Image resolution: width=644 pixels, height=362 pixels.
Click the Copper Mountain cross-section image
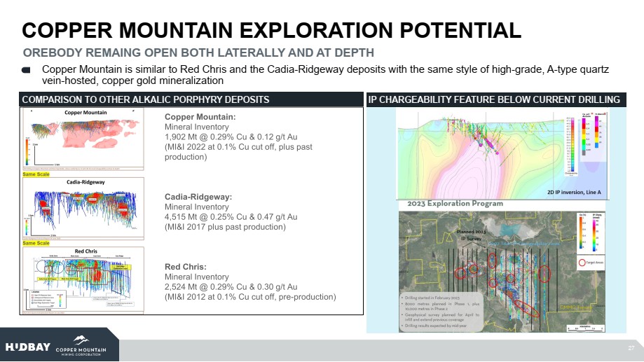pyautogui.click(x=83, y=138)
